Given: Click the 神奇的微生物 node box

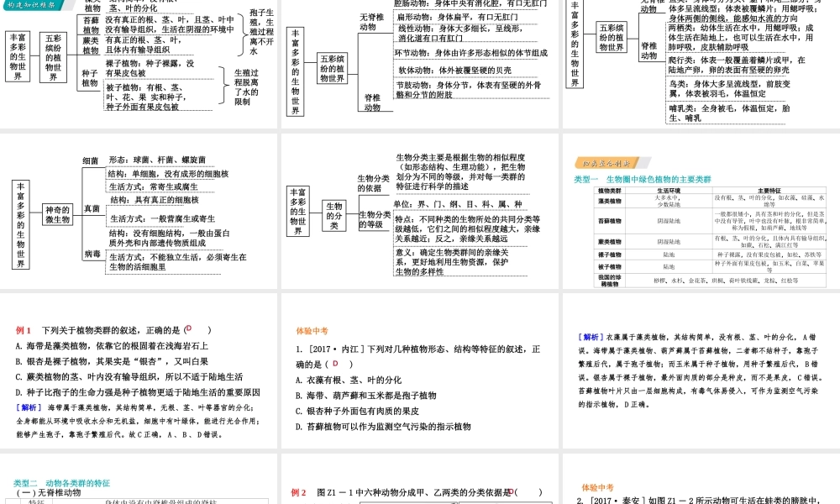Looking at the screenshot, I should click(x=57, y=215).
